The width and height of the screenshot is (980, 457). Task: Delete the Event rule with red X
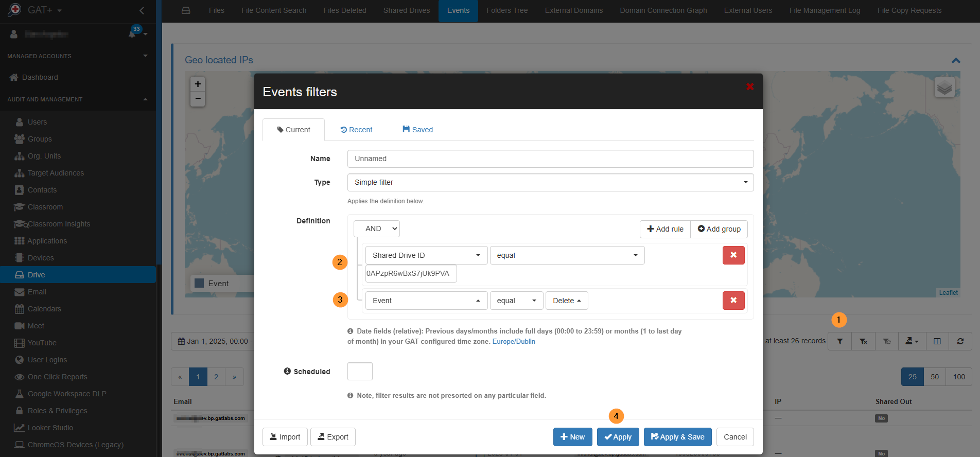[x=733, y=301]
